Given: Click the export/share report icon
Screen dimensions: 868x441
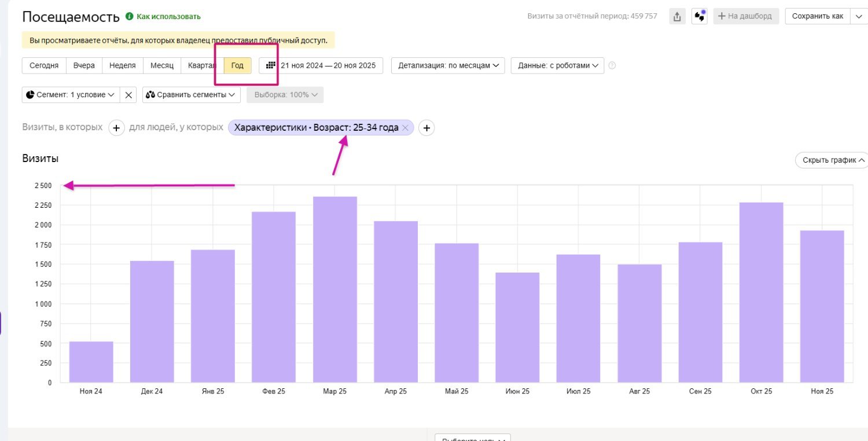Looking at the screenshot, I should [x=676, y=16].
